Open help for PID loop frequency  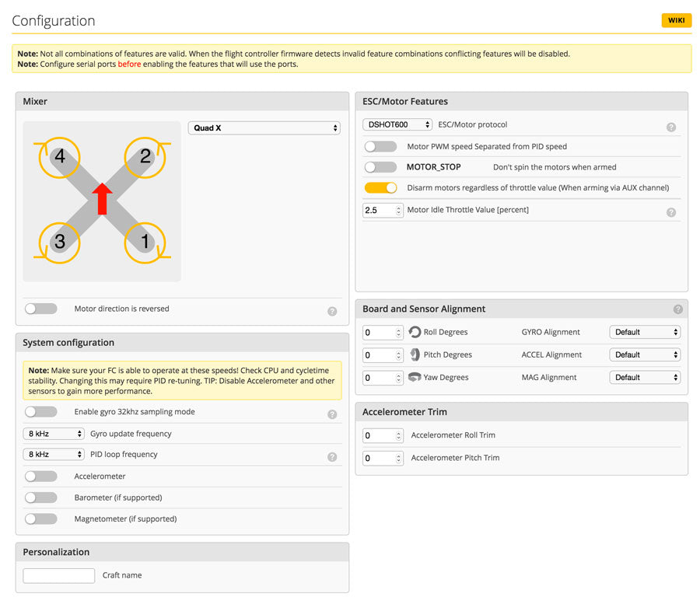pos(331,457)
